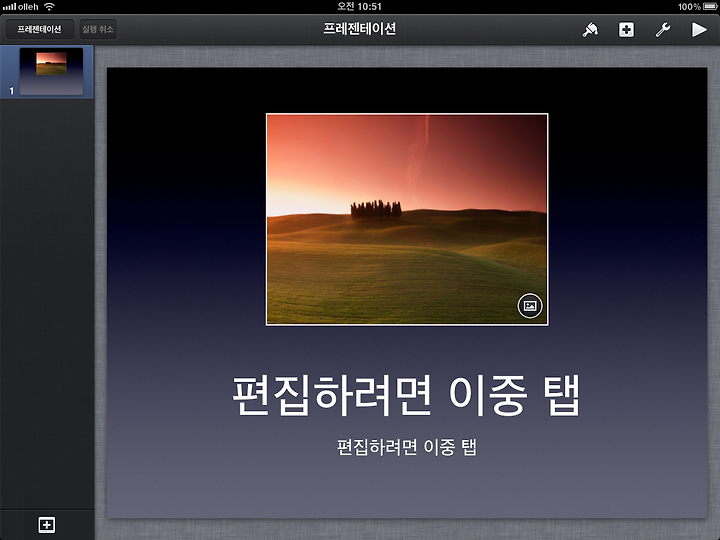Open the Tools wrench menu

(x=663, y=30)
